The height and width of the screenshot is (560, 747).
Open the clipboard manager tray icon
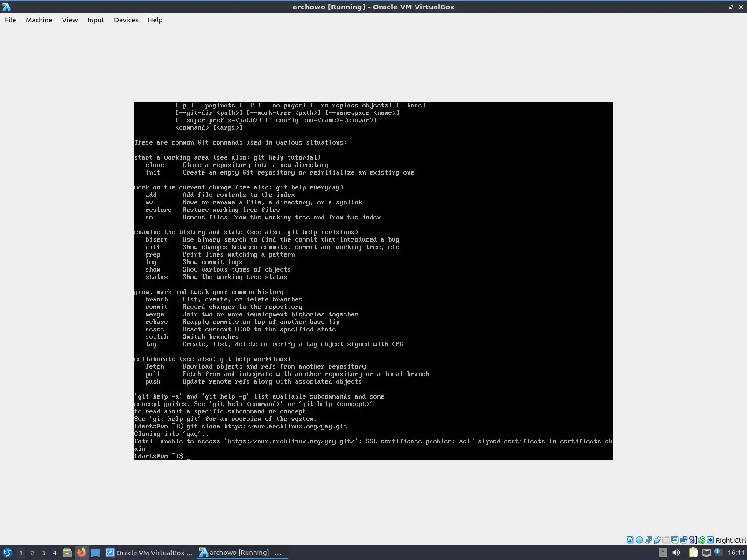pos(693,553)
